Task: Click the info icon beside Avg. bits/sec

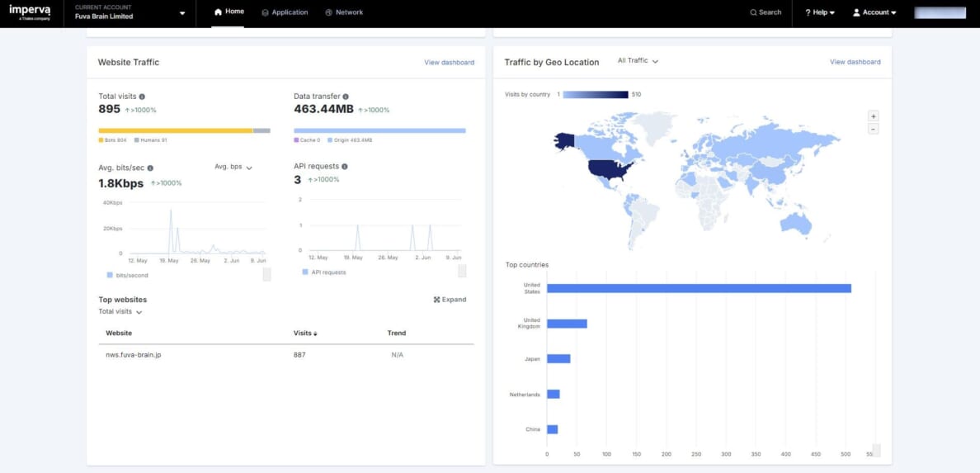Action: 150,168
